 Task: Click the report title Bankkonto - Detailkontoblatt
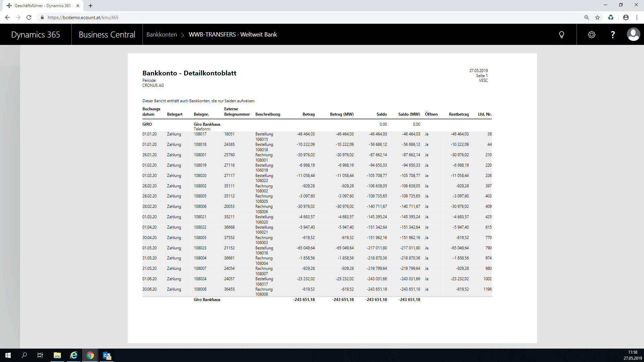pyautogui.click(x=189, y=73)
